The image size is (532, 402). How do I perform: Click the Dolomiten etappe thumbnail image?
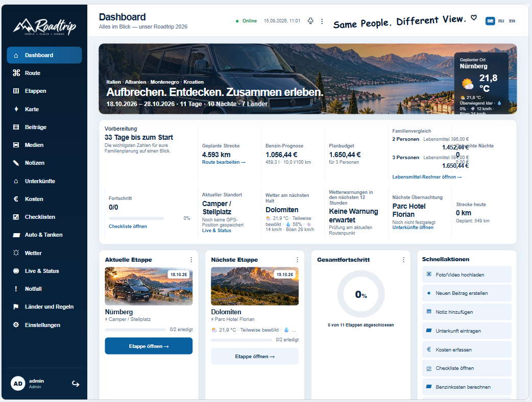(255, 286)
